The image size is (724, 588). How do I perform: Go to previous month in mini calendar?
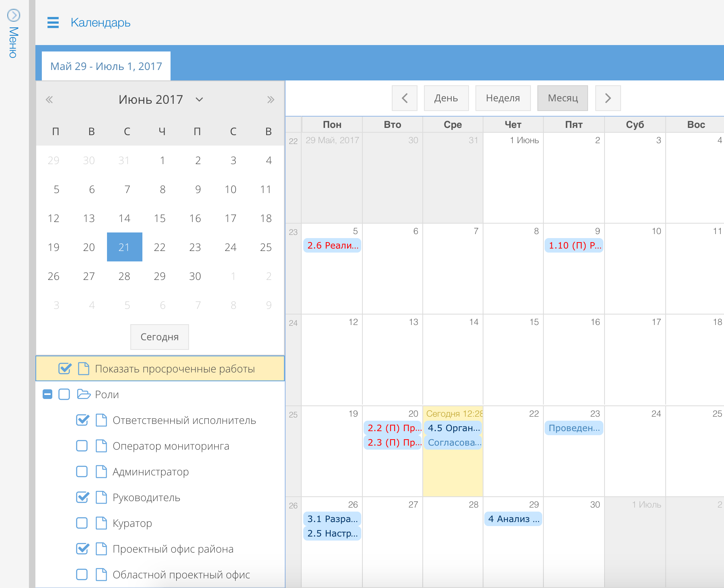(49, 100)
